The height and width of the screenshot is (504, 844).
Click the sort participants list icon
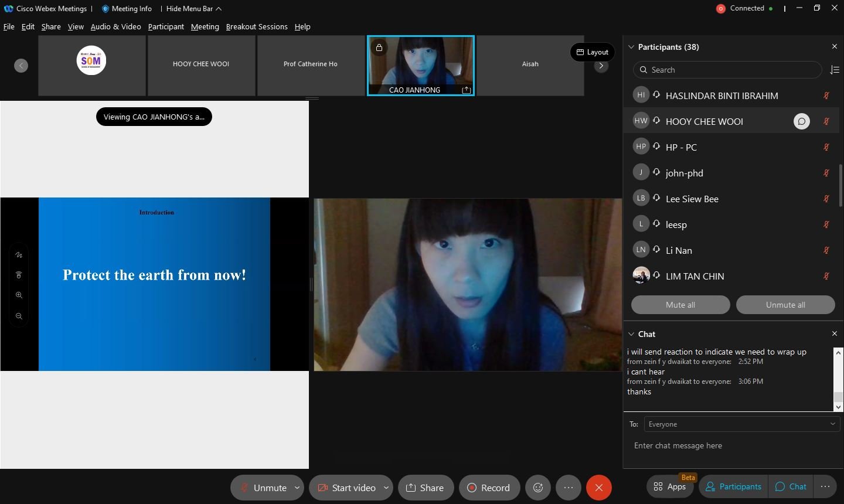coord(835,70)
